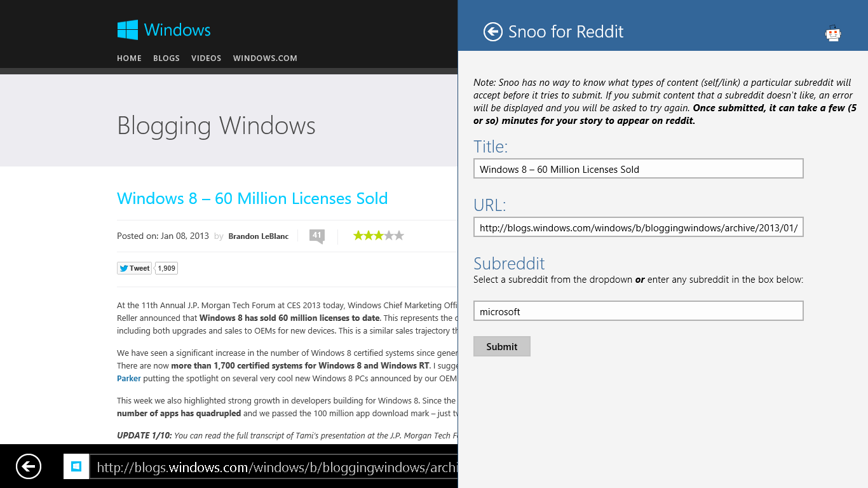Screen dimensions: 868x488
Task: Open the article title link about 60 Million Licenses
Action: 252,198
